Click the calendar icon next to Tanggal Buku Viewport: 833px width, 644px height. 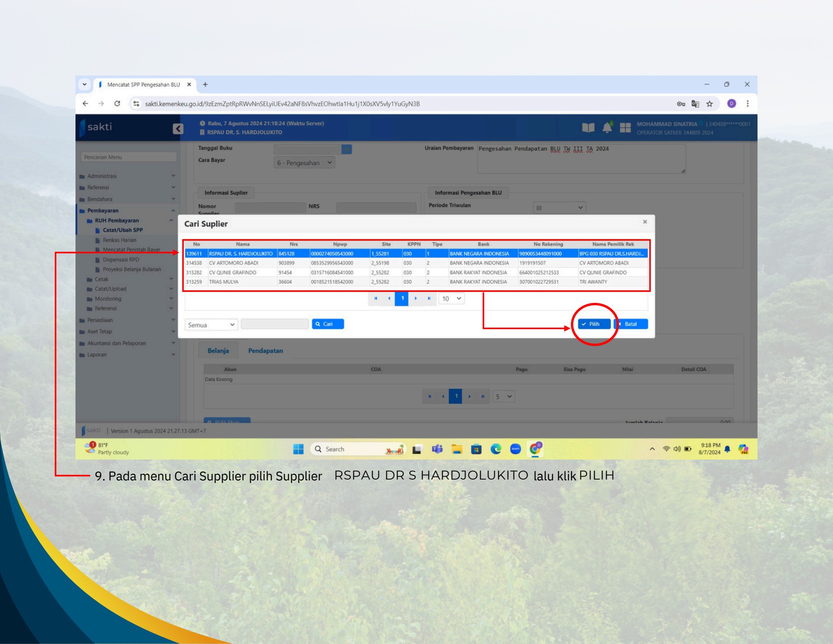point(347,148)
